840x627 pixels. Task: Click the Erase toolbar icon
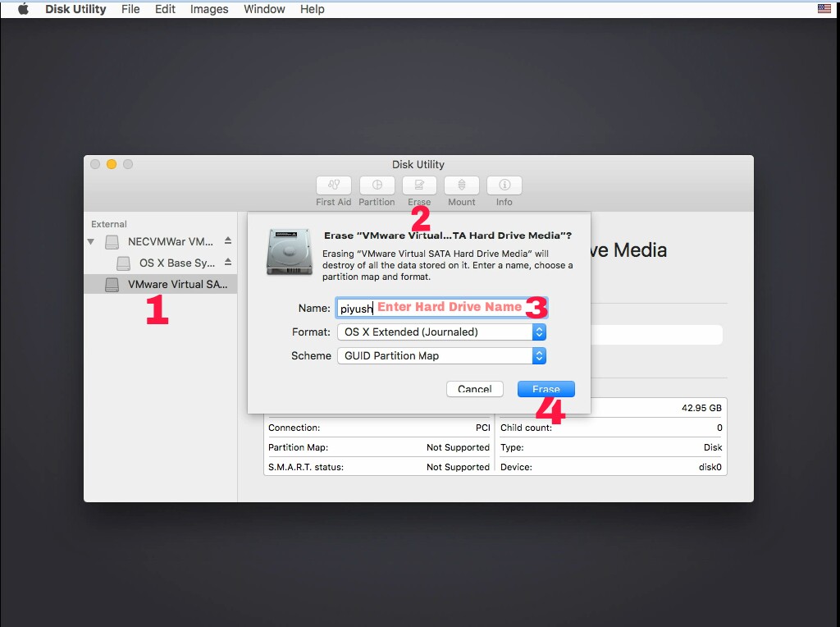click(419, 185)
